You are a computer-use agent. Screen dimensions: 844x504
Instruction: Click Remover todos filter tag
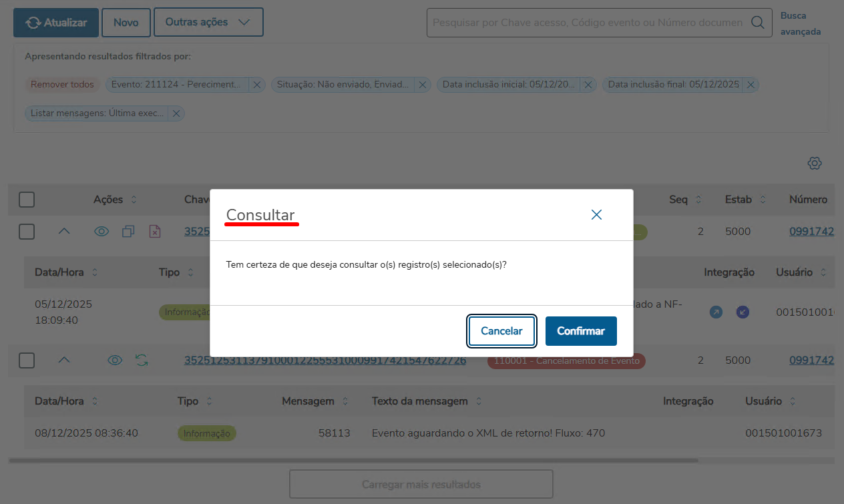(62, 85)
